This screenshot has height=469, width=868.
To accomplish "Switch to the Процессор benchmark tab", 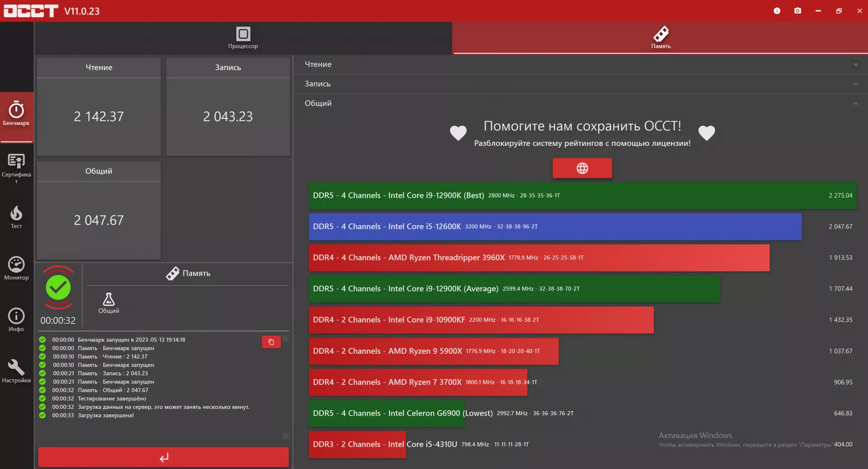I will click(x=243, y=38).
